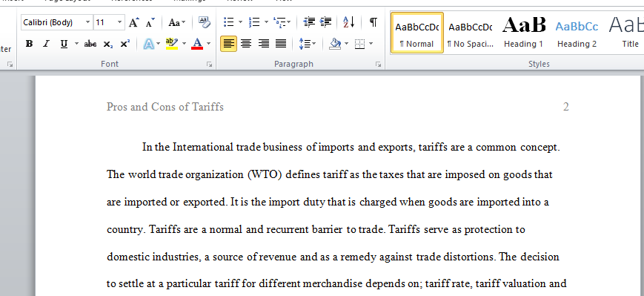Click the Increase Indent icon
The width and height of the screenshot is (644, 296).
click(x=325, y=22)
